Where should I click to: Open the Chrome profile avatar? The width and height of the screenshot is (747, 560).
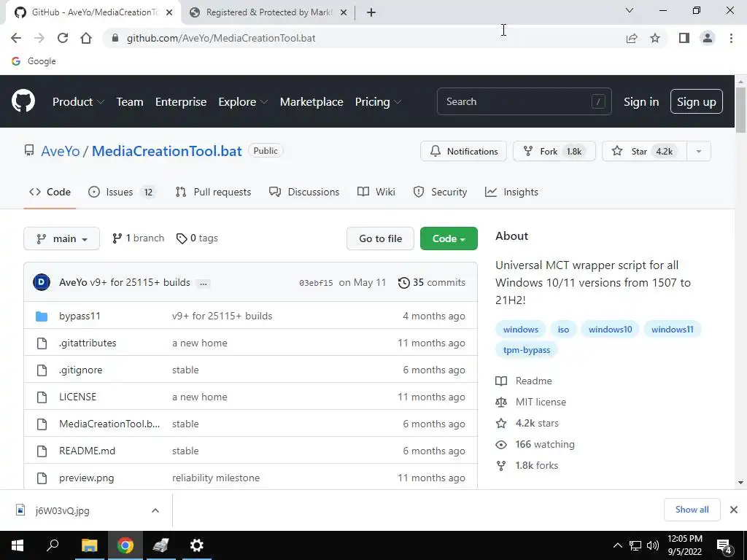[708, 38]
